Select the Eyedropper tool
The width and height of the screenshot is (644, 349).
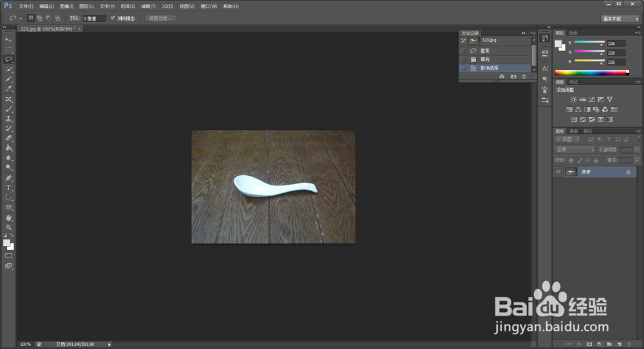click(x=8, y=89)
